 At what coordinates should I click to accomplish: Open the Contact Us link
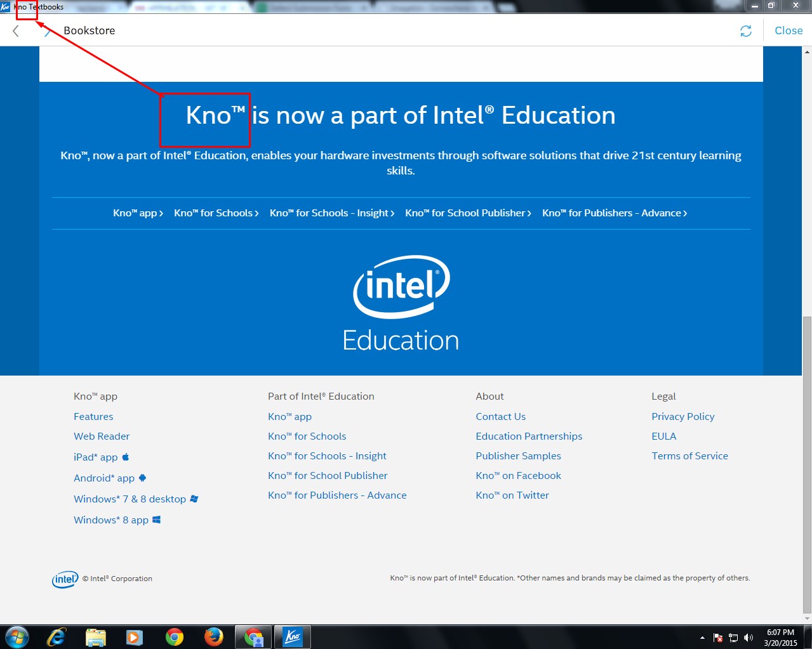(x=500, y=417)
